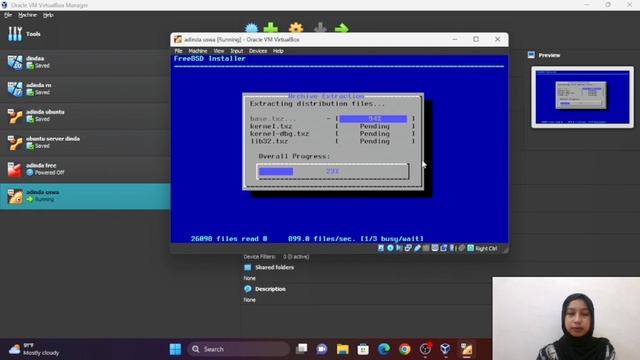
Task: Click hard disk activity status icon
Action: tap(381, 248)
